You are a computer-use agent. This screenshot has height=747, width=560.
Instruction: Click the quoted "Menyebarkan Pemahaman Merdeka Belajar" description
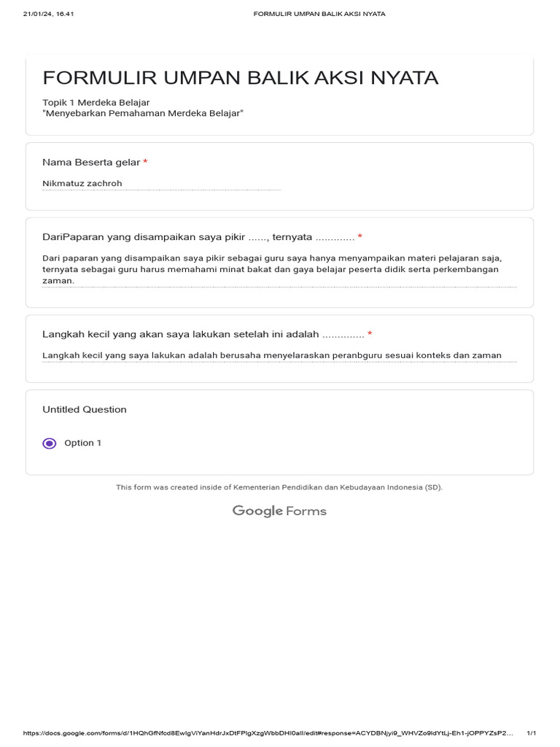(143, 113)
